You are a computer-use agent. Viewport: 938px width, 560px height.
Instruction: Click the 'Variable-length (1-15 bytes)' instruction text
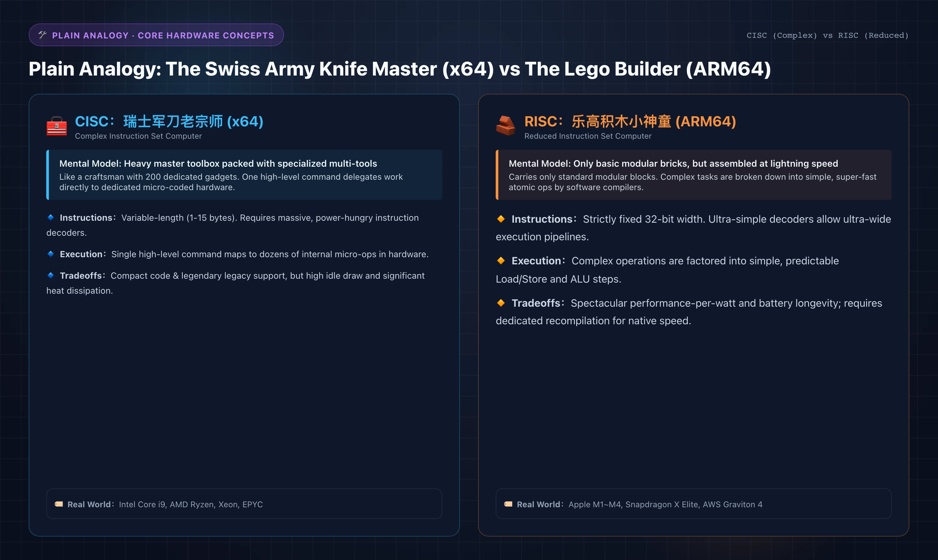pos(233,225)
